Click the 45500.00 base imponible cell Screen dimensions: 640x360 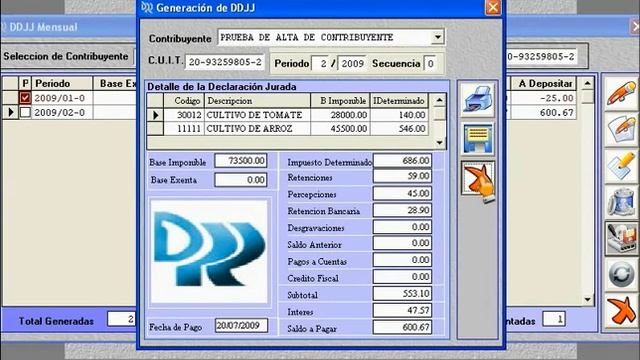coord(340,129)
